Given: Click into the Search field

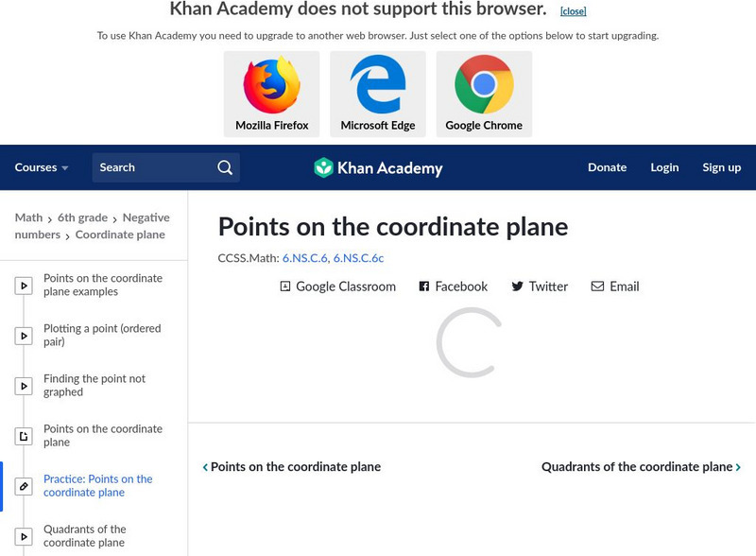Looking at the screenshot, I should [151, 167].
